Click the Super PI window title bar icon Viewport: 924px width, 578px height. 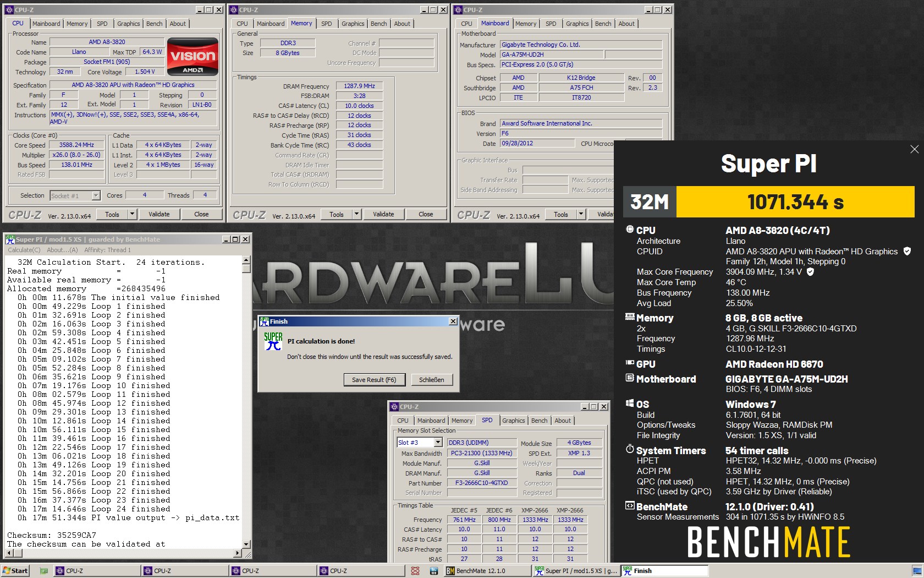[10, 239]
